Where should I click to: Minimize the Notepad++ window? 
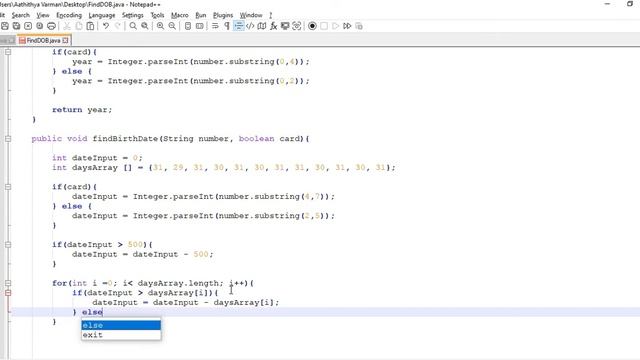607,4
